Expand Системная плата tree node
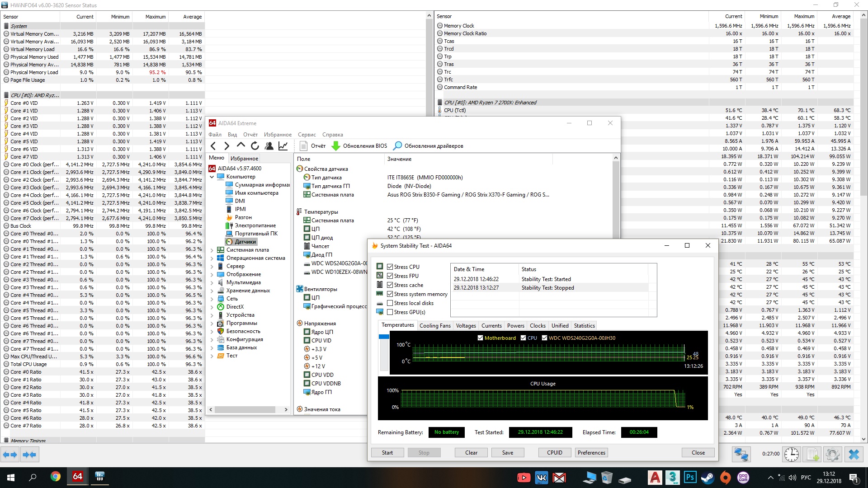Viewport: 868px width, 488px height. (212, 250)
